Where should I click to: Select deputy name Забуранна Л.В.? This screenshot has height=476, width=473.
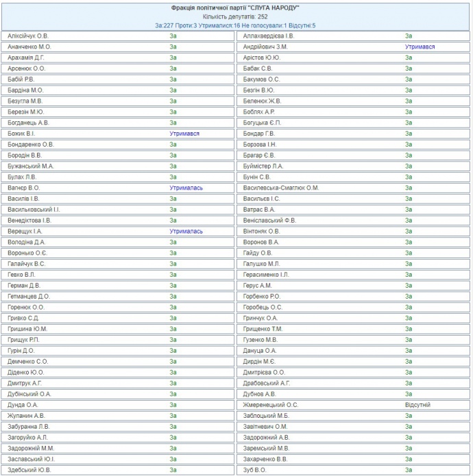29,427
